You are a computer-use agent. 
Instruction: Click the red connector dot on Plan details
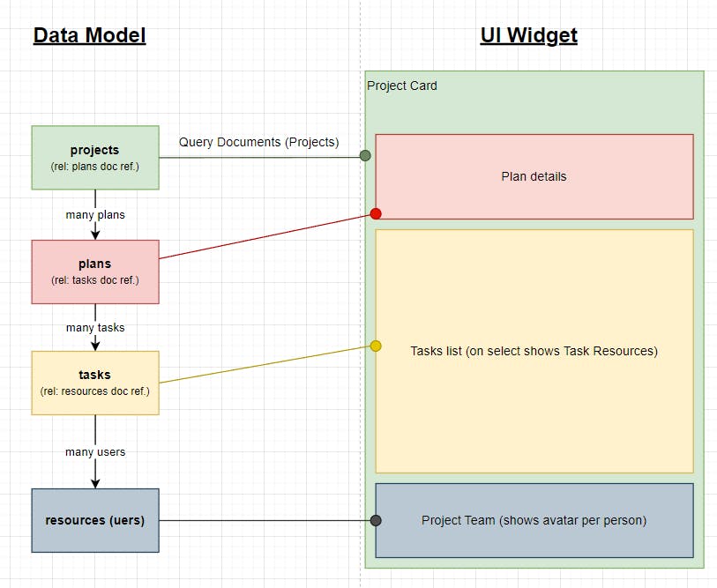[377, 213]
